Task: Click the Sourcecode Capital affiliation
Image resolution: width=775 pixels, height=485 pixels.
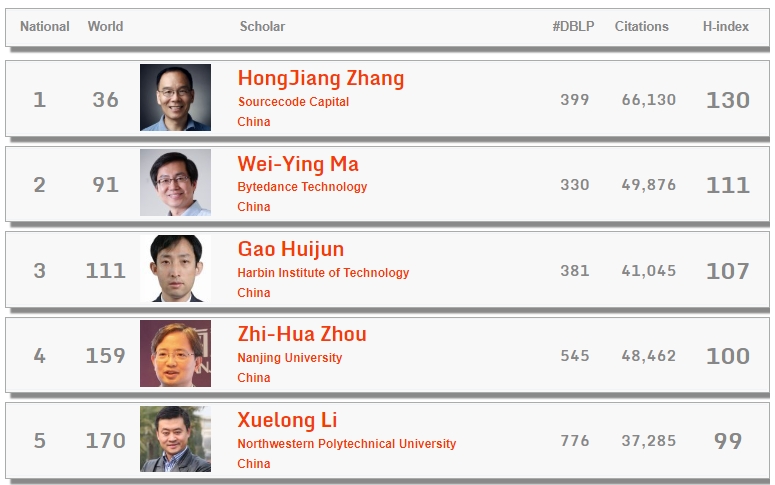Action: [x=294, y=102]
